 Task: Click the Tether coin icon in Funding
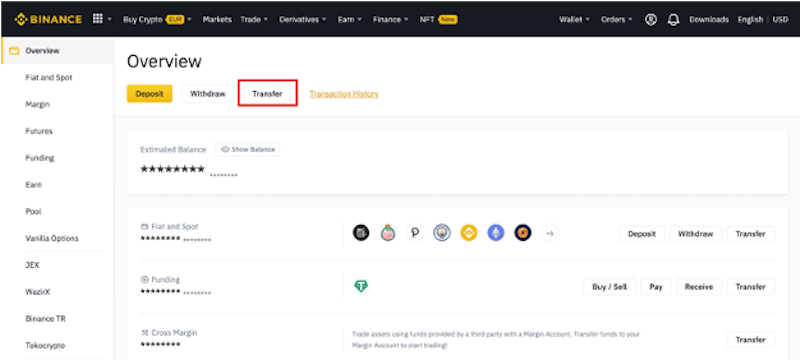[361, 286]
